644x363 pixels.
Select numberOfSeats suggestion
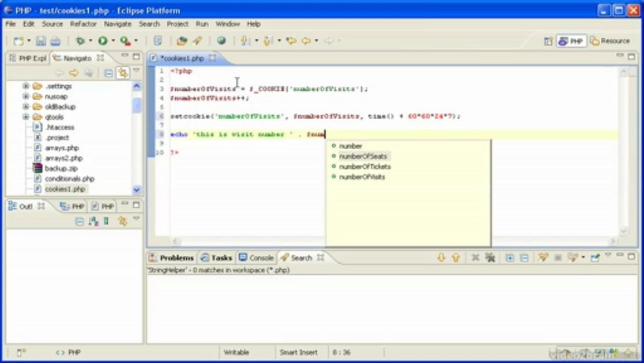click(363, 156)
